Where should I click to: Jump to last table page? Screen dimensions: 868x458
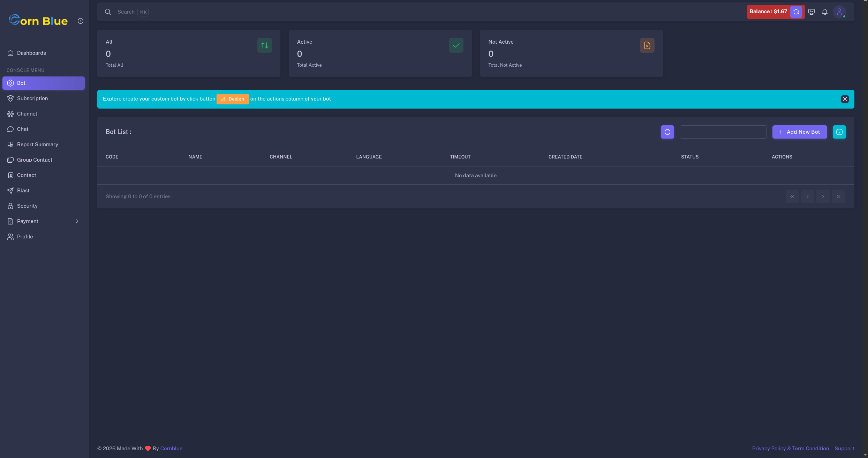838,197
